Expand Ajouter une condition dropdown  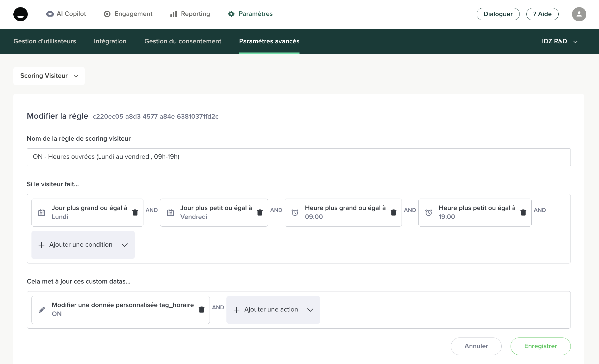point(83,245)
